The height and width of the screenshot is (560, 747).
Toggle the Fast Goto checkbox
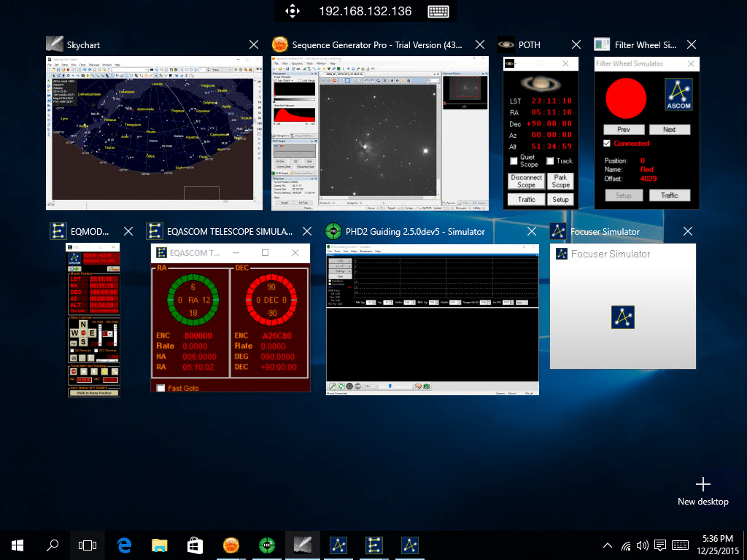161,388
